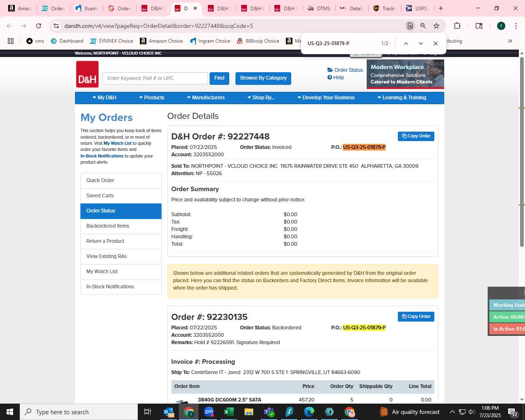Select Return a Product in sidebar
Screen dimensions: 525x420
[121, 241]
